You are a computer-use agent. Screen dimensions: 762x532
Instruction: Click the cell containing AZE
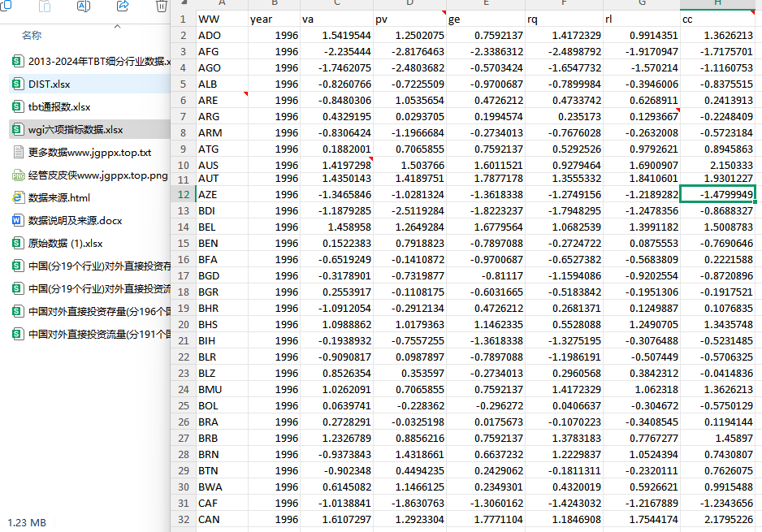pyautogui.click(x=222, y=195)
